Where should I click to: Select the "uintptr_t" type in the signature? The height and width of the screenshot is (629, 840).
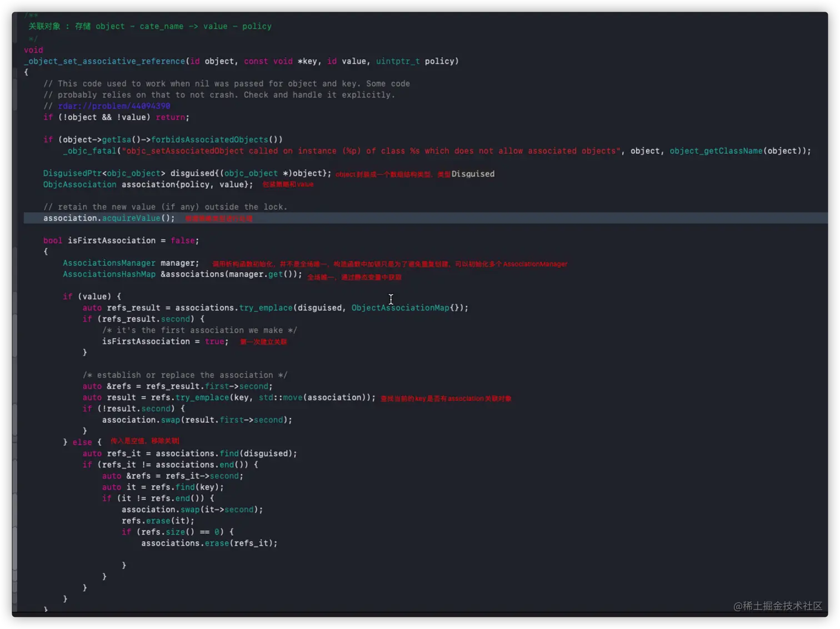tap(398, 61)
